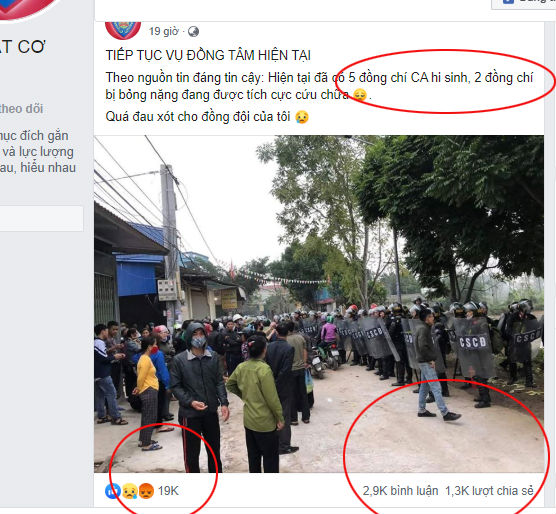Open the 19K reactions count

168,491
